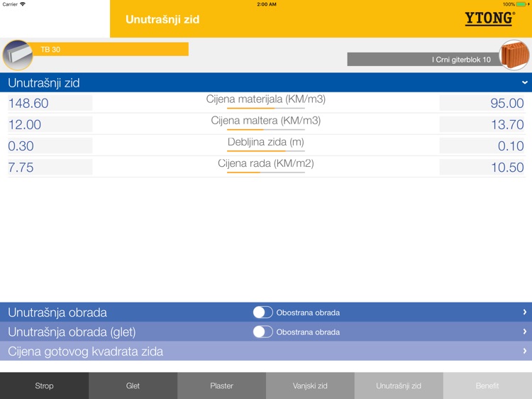Click the Cijena materijala (KM/m3) label

[x=266, y=99]
